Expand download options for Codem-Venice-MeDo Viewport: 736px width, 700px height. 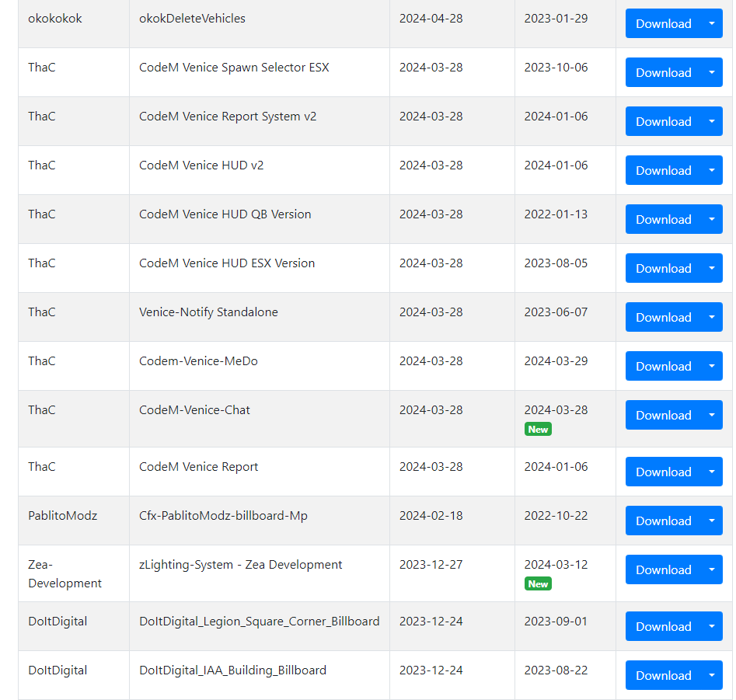[x=712, y=366]
